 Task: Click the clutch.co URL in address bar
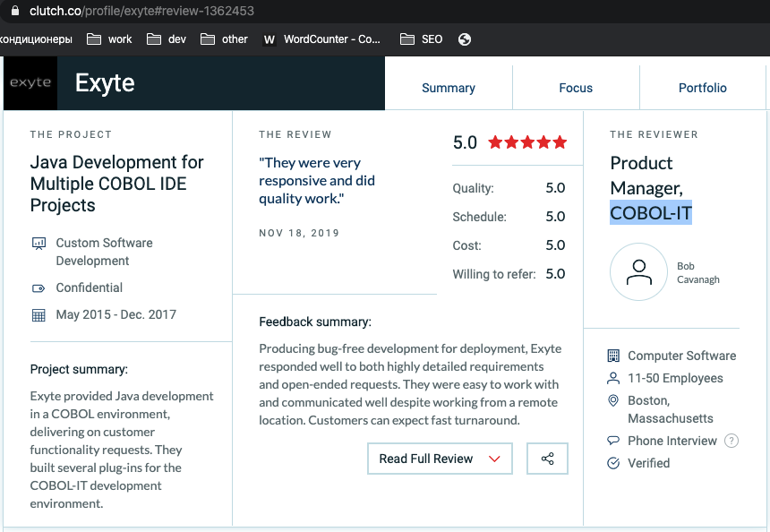[x=141, y=11]
